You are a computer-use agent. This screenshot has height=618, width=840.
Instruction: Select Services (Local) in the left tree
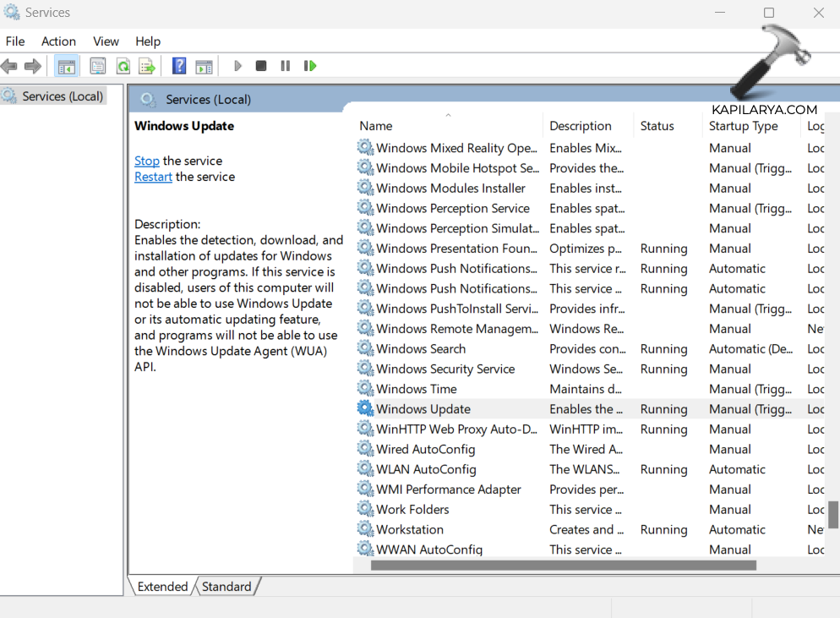click(63, 96)
